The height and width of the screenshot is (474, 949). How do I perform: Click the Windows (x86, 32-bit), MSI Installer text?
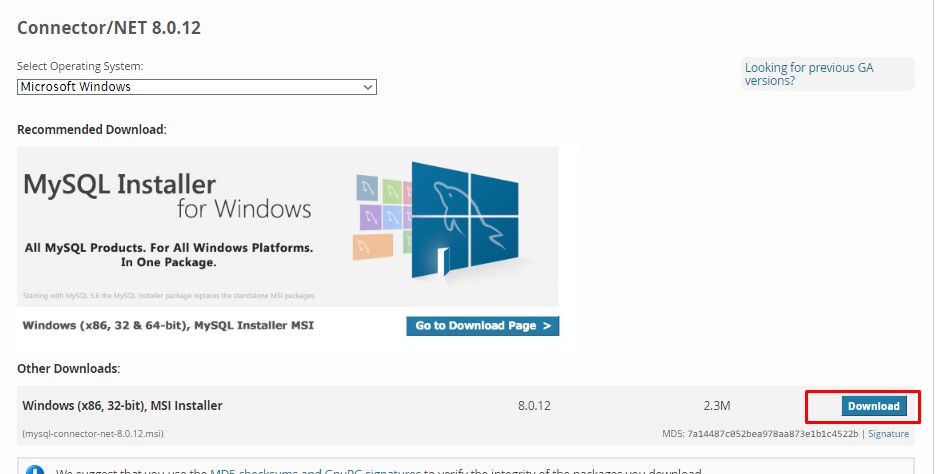pyautogui.click(x=122, y=406)
